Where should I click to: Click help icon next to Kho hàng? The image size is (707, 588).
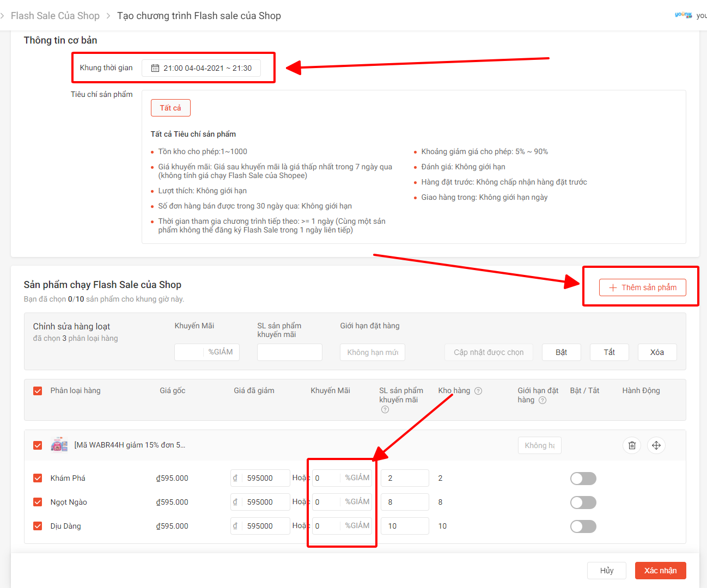[478, 391]
